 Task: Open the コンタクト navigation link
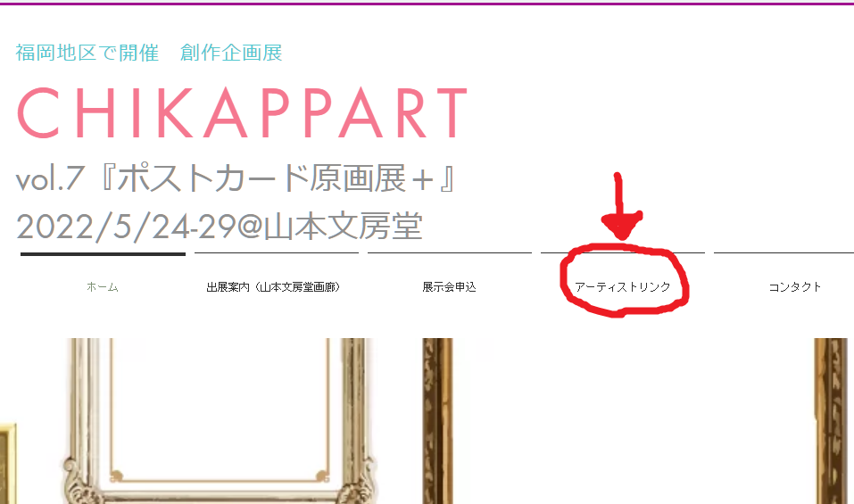794,287
